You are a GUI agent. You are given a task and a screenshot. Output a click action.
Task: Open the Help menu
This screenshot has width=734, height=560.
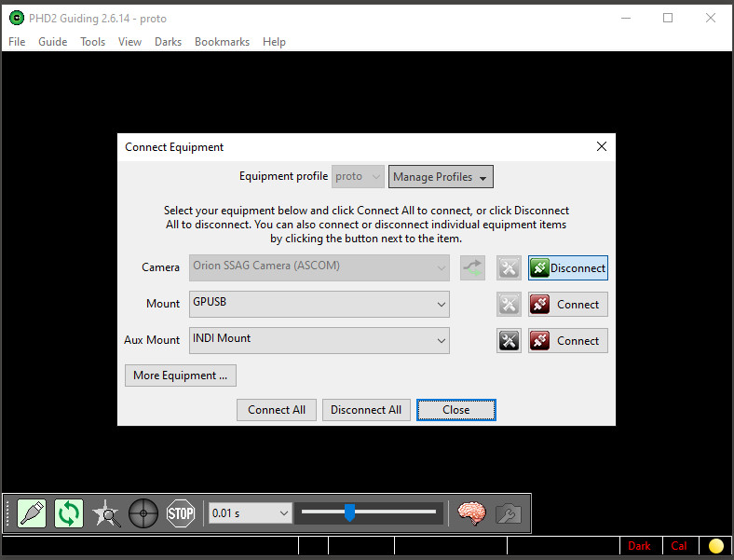click(x=274, y=42)
